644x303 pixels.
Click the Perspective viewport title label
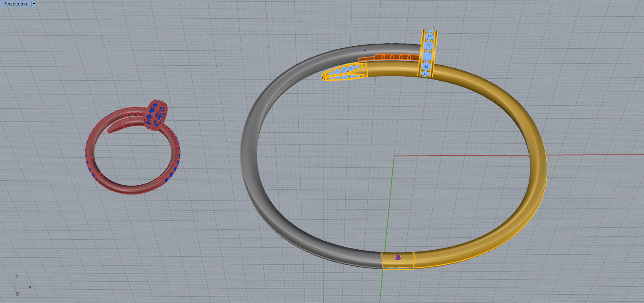coord(16,4)
